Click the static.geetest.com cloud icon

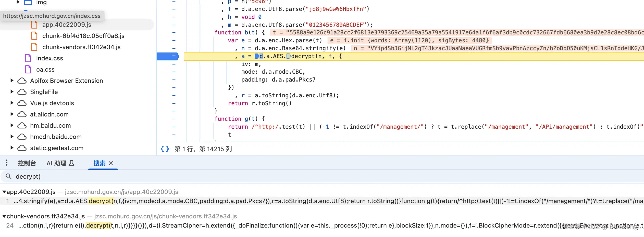[x=22, y=148]
